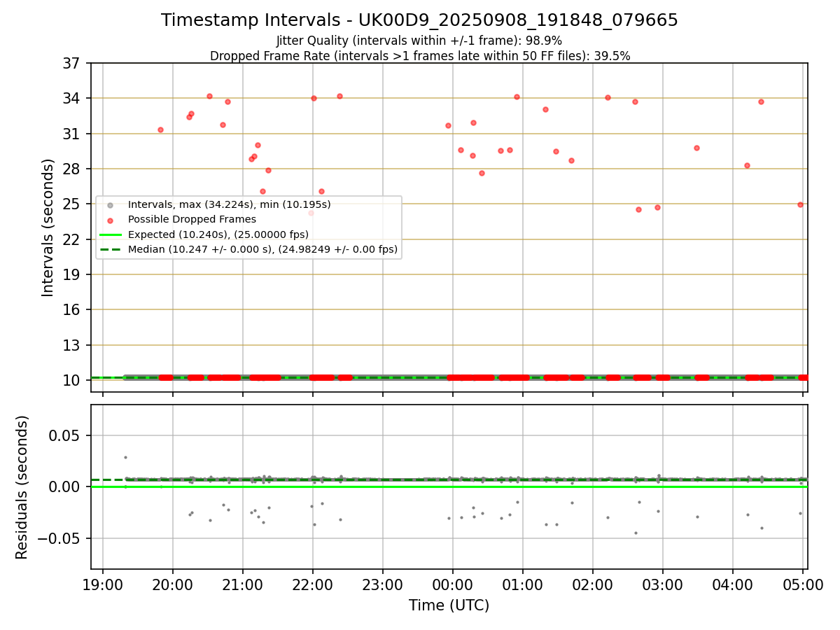The height and width of the screenshot is (630, 840).
Task: Click the red point near 01:42 at 28.7 seconds
Action: click(571, 160)
